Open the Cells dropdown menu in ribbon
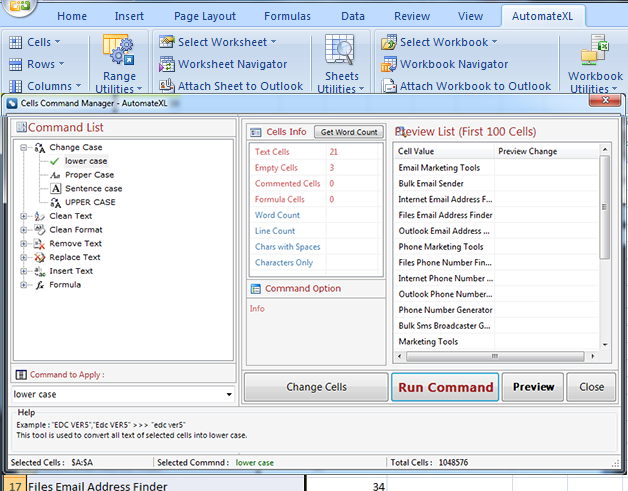 [x=57, y=42]
